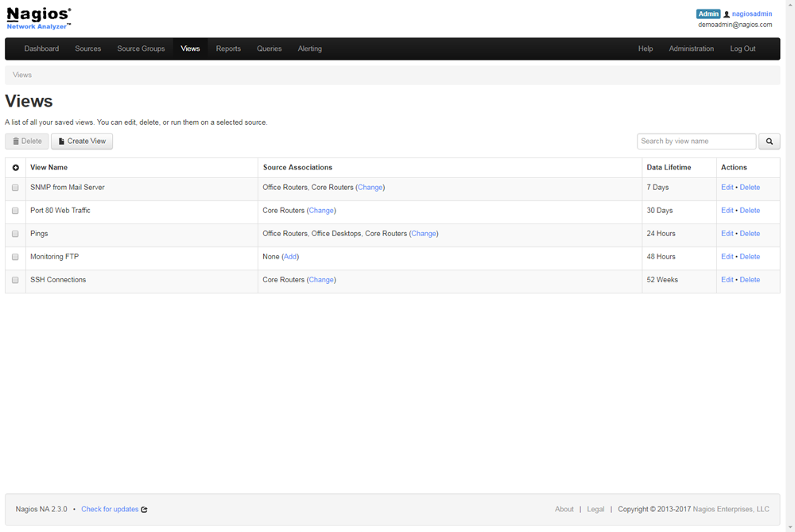Delete the SSH Connections view via link
The width and height of the screenshot is (795, 532).
pos(750,280)
